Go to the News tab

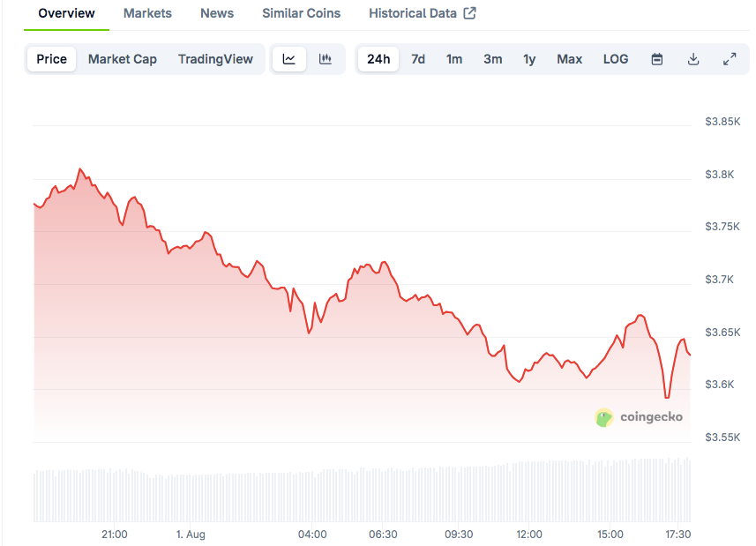click(217, 13)
